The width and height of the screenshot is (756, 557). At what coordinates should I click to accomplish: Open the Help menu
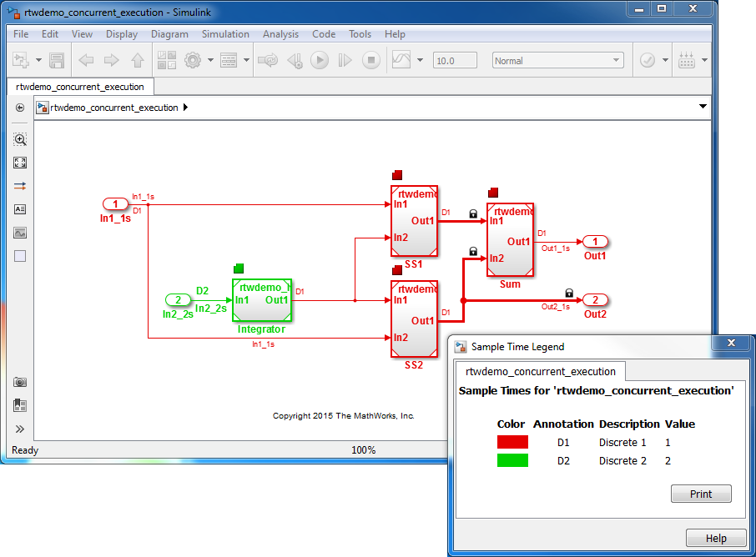395,34
